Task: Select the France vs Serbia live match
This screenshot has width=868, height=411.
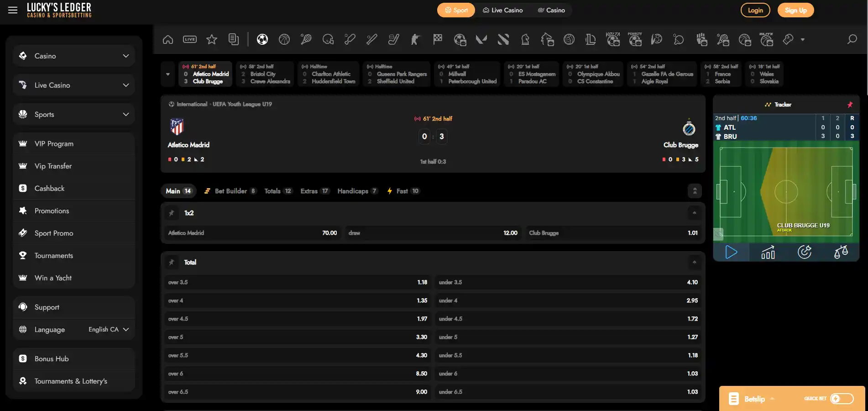Action: (720, 74)
